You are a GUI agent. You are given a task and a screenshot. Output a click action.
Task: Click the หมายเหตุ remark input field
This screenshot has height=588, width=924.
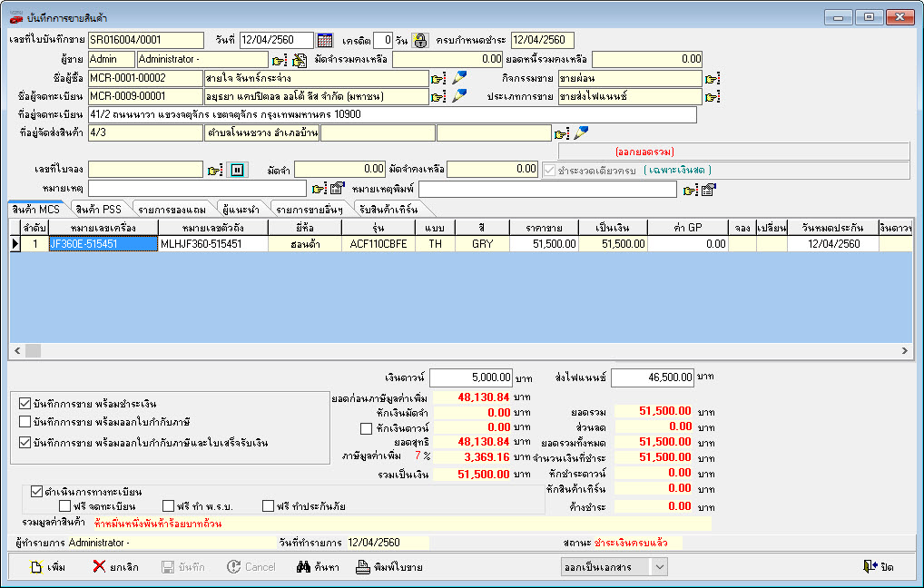click(x=197, y=189)
